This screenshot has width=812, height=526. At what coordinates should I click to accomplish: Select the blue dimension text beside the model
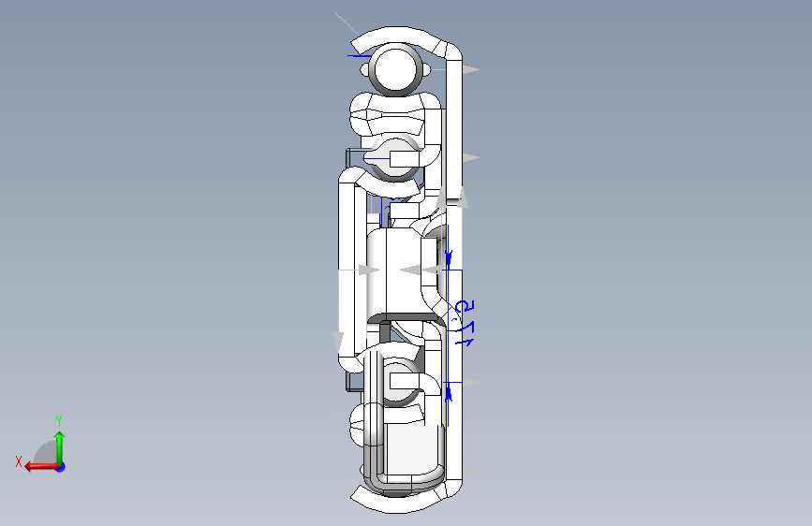pos(464,323)
